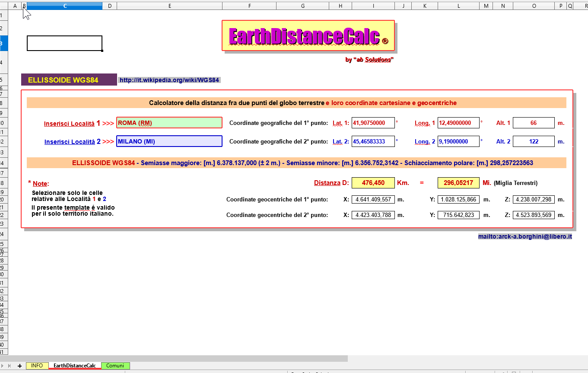Open the WGS84 Wikipedia link
This screenshot has height=373, width=588.
click(169, 80)
